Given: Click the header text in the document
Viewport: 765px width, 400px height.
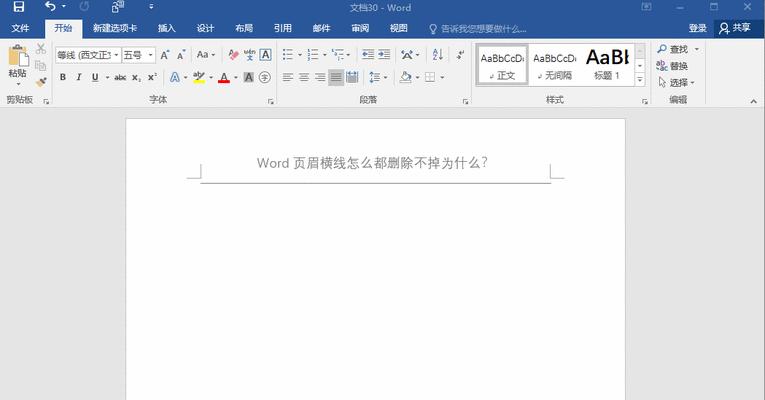Looking at the screenshot, I should [x=372, y=163].
